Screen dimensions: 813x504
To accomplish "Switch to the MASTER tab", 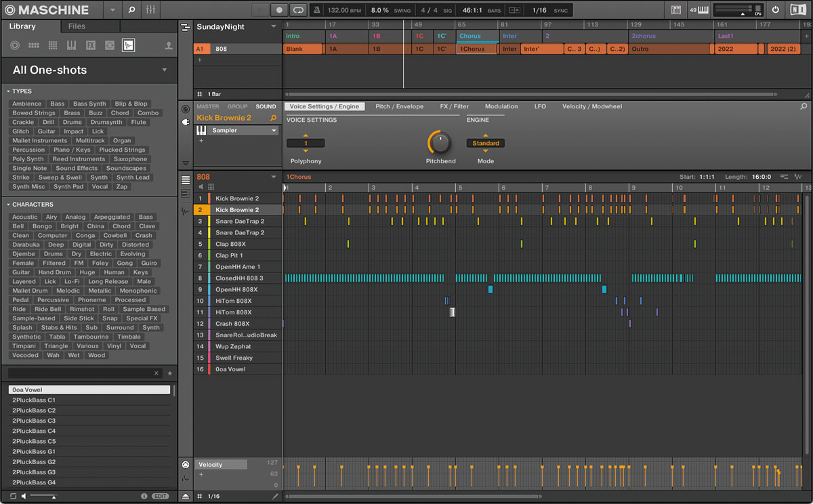I will coord(207,106).
